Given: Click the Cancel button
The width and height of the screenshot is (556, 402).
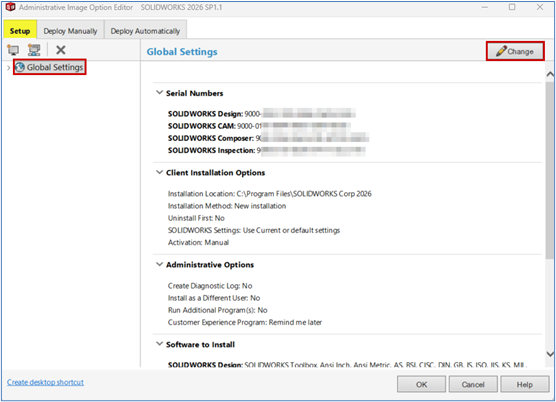Looking at the screenshot, I should coord(473,384).
